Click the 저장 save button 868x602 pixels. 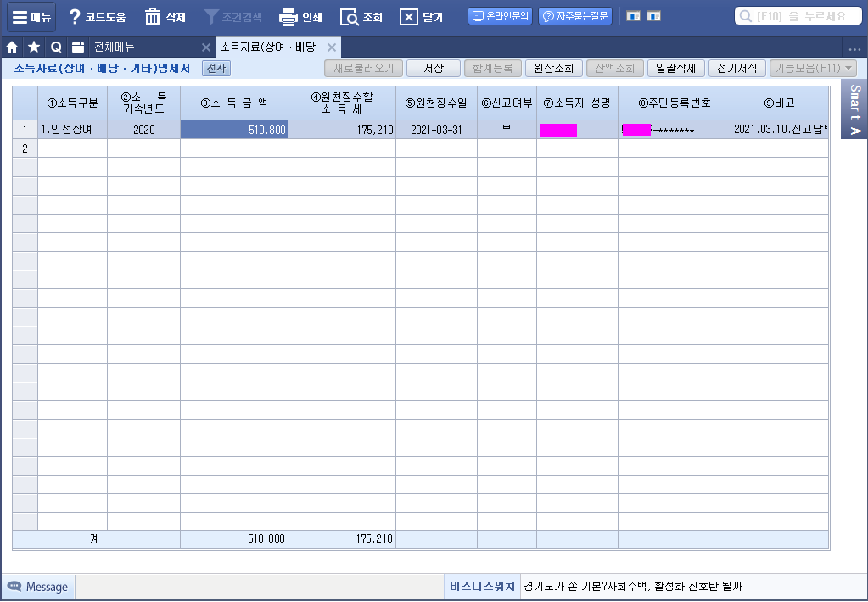[434, 68]
